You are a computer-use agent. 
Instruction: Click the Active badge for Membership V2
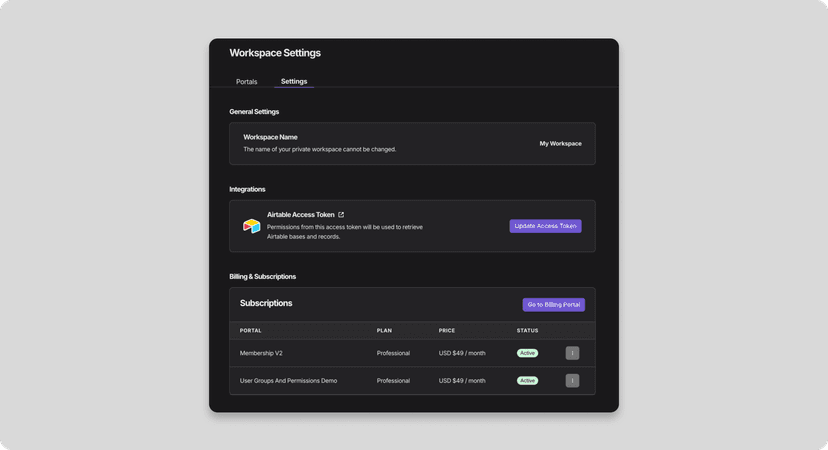click(x=527, y=353)
